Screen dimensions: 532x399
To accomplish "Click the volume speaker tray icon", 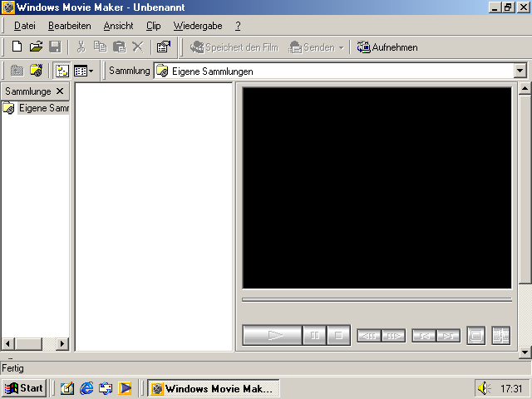I will coord(484,388).
